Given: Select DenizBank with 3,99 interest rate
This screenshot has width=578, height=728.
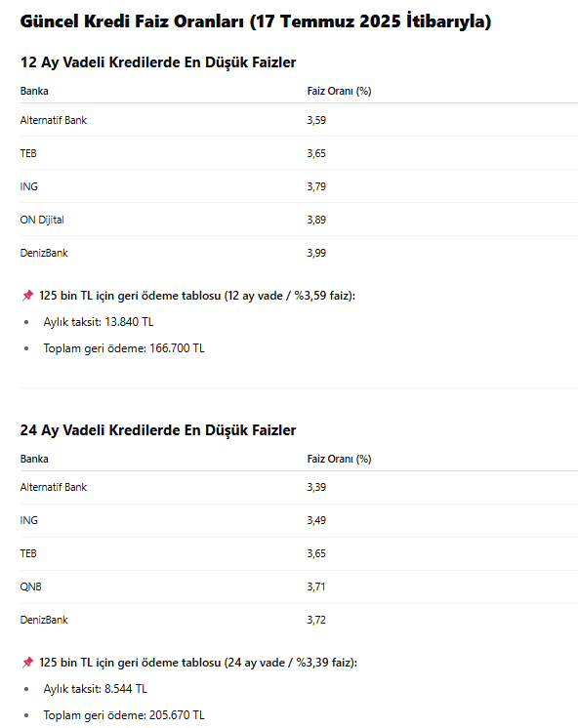Looking at the screenshot, I should tap(44, 253).
